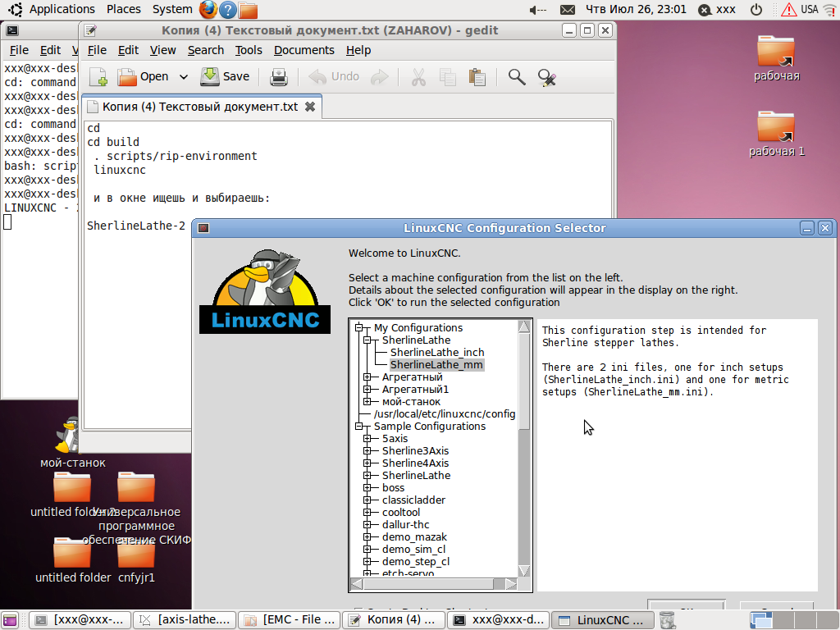Switch to the [EMC - File ... taskbar window
840x630 pixels.
[x=290, y=620]
